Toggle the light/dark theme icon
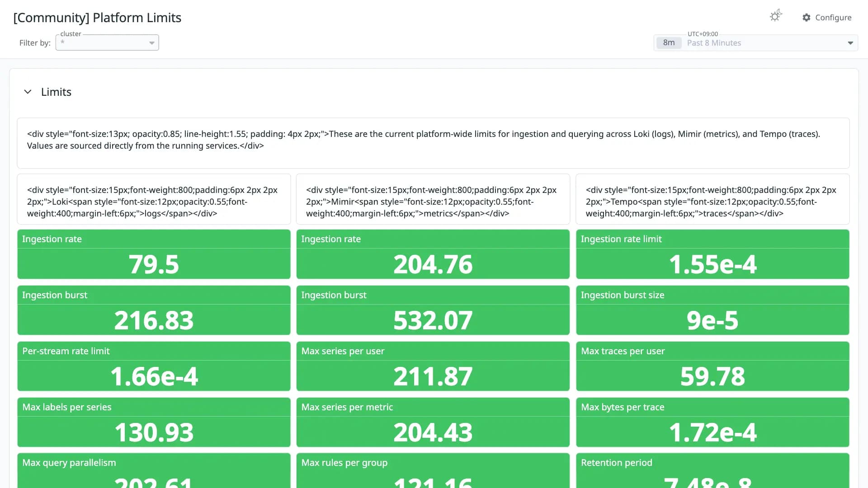 click(x=776, y=16)
